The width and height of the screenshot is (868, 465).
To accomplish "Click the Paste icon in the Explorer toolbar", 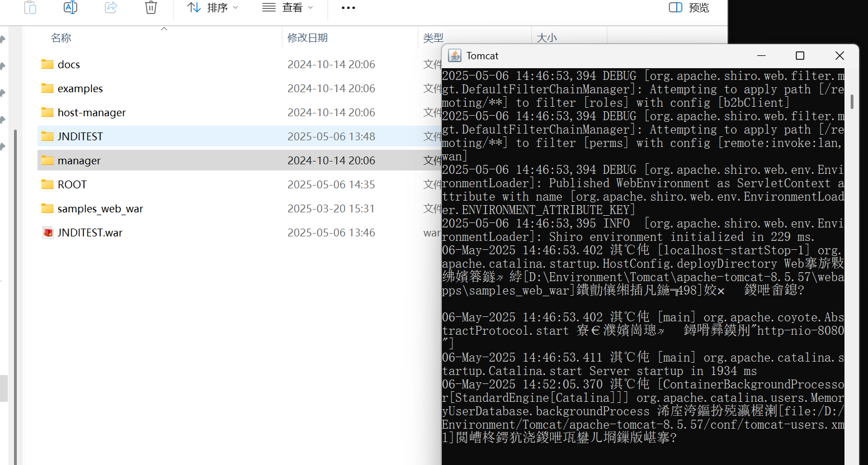I will coord(30,7).
